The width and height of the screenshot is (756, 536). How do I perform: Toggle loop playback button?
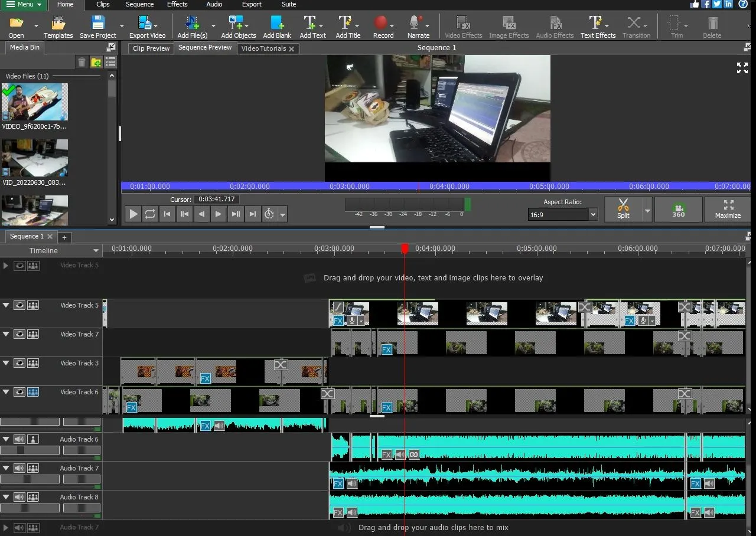point(150,214)
